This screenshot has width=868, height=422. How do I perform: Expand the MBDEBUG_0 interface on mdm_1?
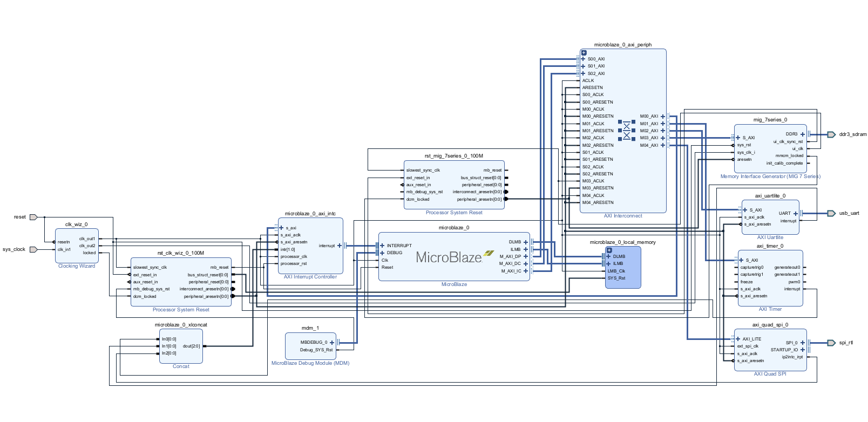tap(332, 342)
